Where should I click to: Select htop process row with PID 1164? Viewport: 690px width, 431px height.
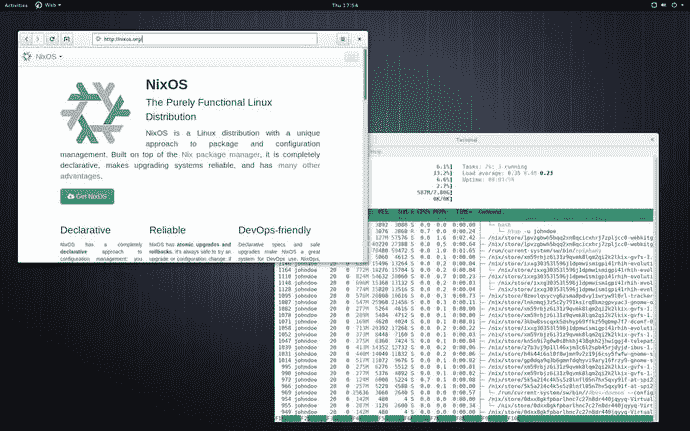pyautogui.click(x=464, y=270)
